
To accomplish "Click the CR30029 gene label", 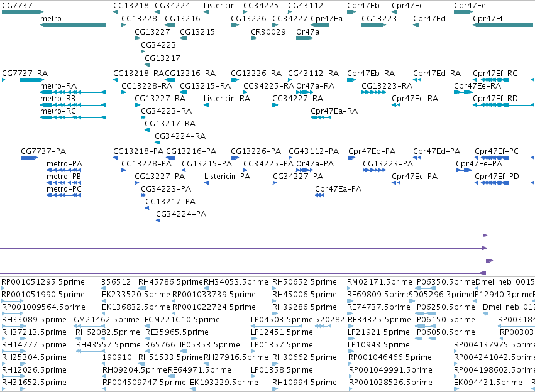I will [x=268, y=31].
